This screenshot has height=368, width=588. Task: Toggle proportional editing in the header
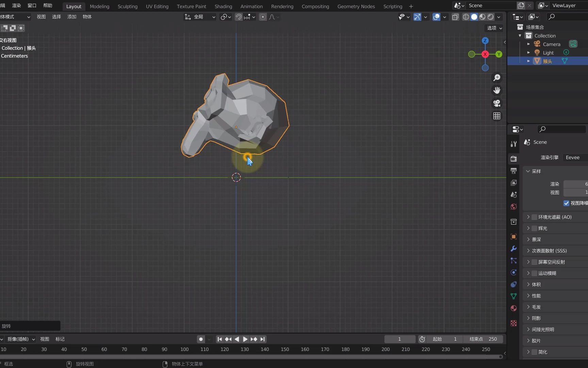click(263, 17)
